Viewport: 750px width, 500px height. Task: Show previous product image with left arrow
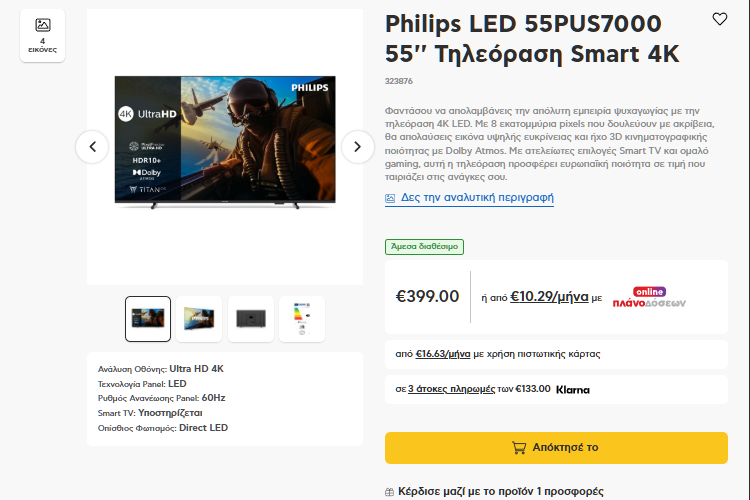[93, 147]
